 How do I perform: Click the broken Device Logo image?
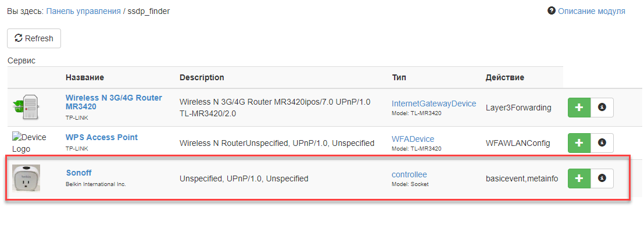[29, 143]
